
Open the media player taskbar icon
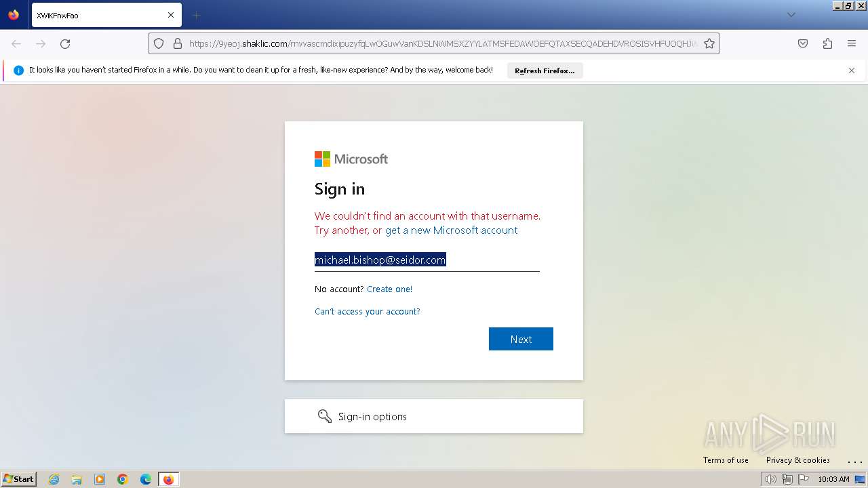100,479
